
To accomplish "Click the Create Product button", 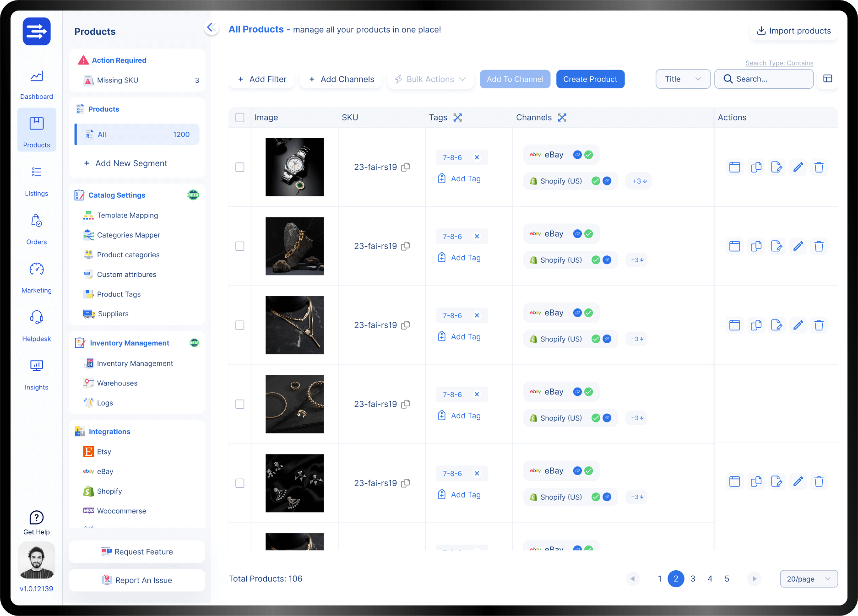I will [590, 79].
